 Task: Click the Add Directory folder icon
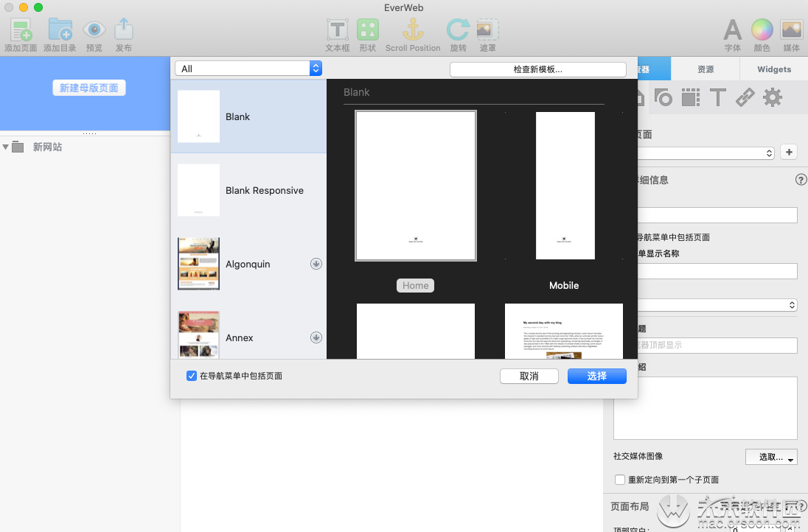pyautogui.click(x=60, y=29)
